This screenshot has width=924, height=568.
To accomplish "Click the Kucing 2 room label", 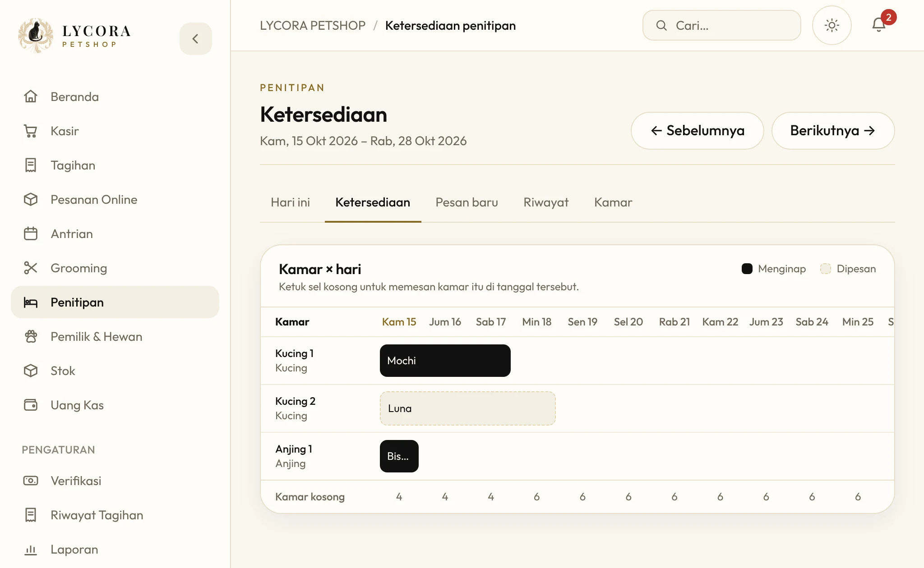I will click(x=296, y=401).
